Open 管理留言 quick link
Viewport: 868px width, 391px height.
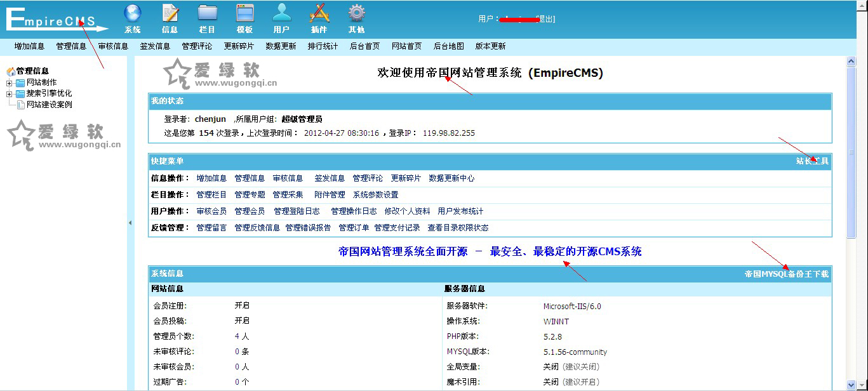pyautogui.click(x=211, y=228)
